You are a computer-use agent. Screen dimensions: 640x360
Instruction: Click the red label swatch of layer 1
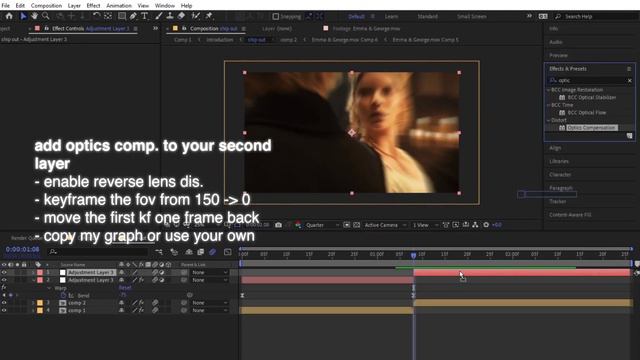pyautogui.click(x=40, y=272)
